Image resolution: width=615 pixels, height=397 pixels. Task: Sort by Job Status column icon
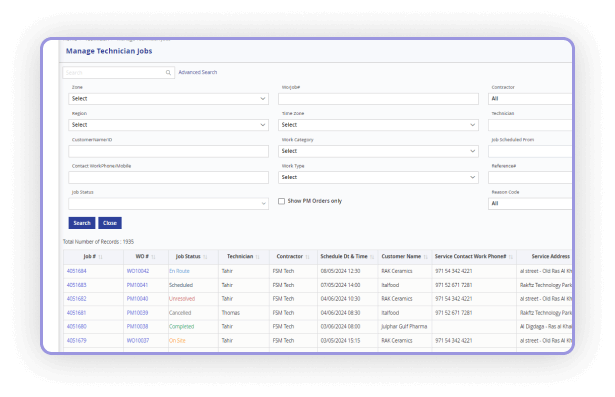coord(205,257)
